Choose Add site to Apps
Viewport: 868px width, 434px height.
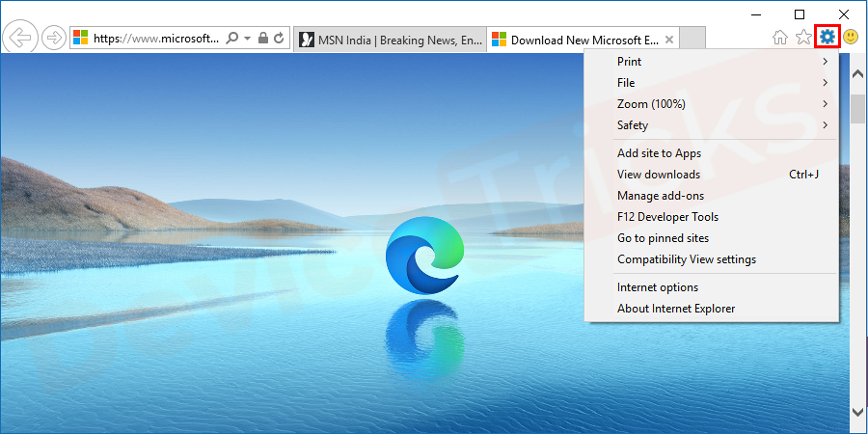pyautogui.click(x=711, y=153)
